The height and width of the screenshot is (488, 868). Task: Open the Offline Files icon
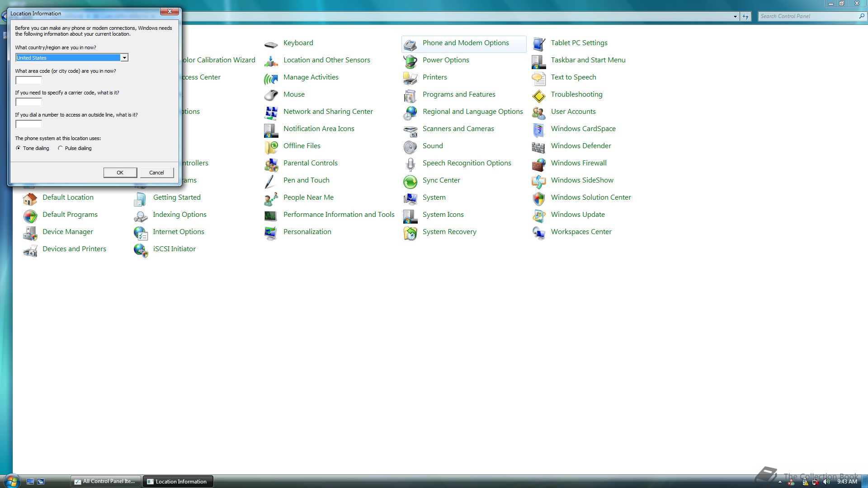click(271, 147)
